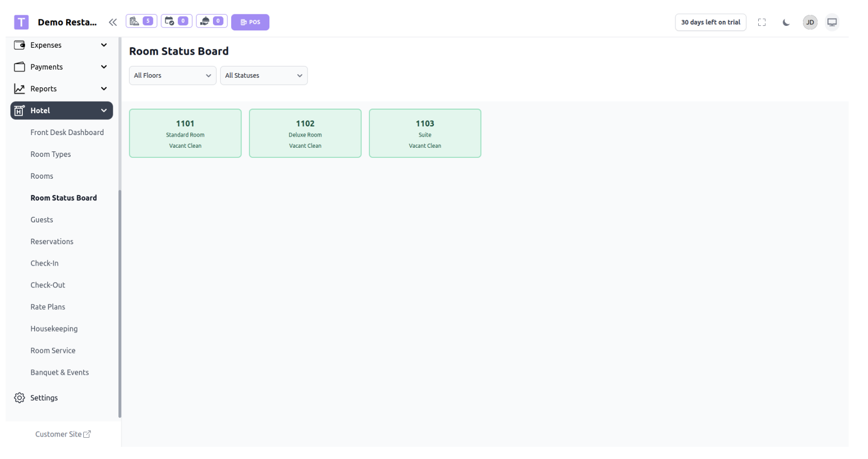
Task: Select room card 1101 Standard Room
Action: tap(185, 134)
